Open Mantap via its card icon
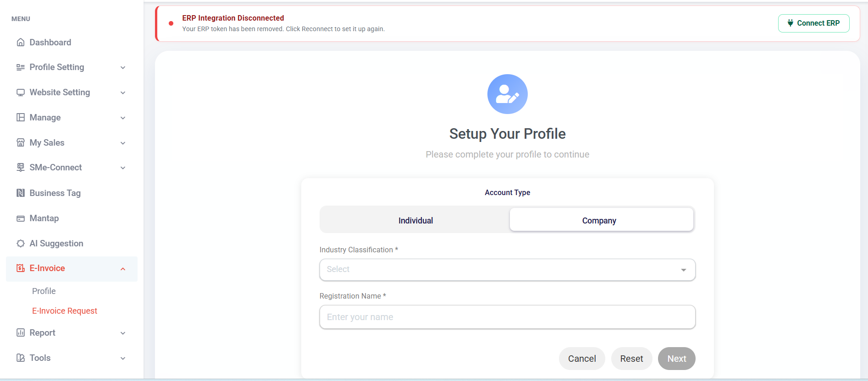Screen dimensions: 868x381 [x=21, y=218]
